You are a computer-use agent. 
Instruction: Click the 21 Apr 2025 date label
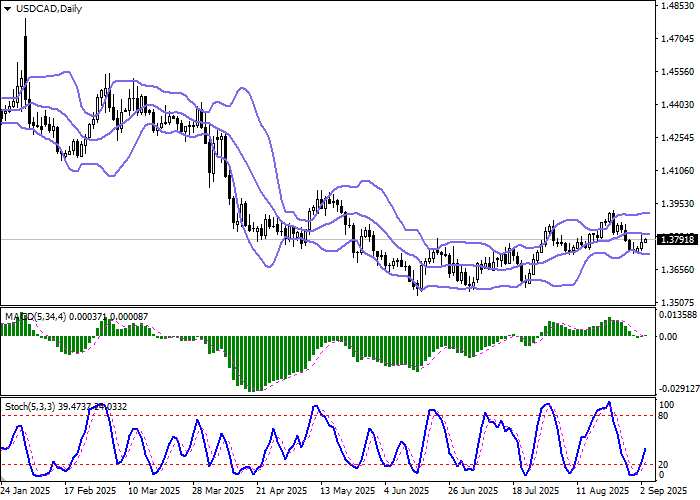pos(282,491)
